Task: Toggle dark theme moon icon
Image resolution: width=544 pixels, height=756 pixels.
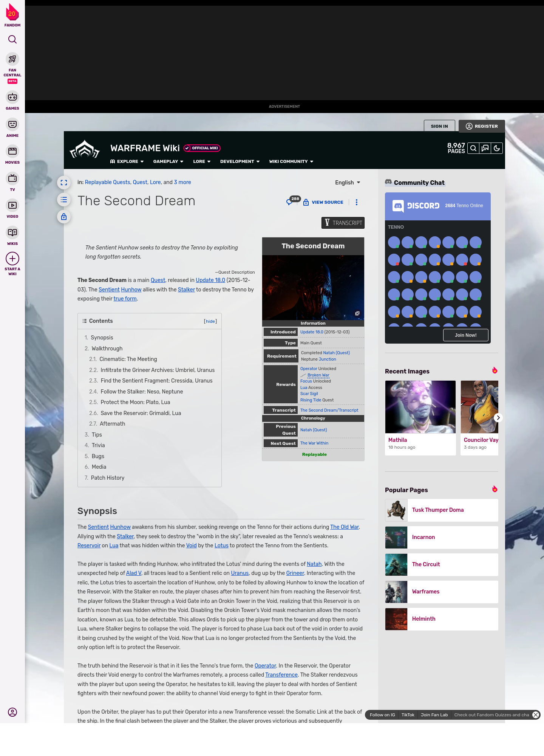Action: point(497,148)
